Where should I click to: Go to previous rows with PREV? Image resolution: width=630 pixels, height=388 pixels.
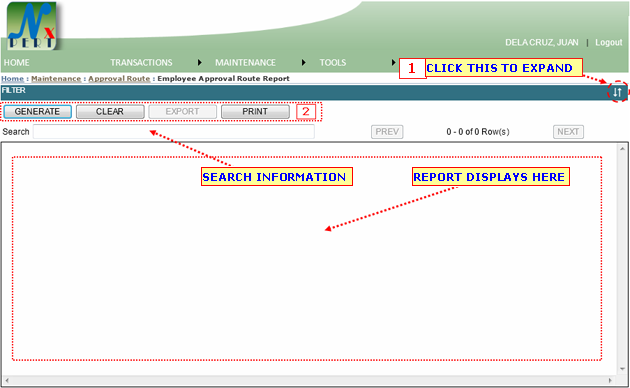coord(387,132)
